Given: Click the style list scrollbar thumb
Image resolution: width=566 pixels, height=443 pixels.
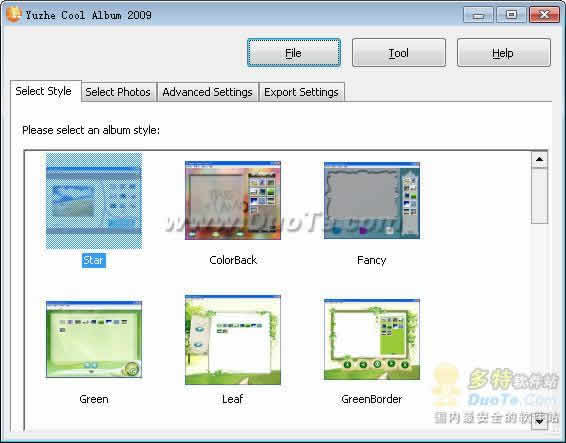Looking at the screenshot, I should click(x=539, y=196).
